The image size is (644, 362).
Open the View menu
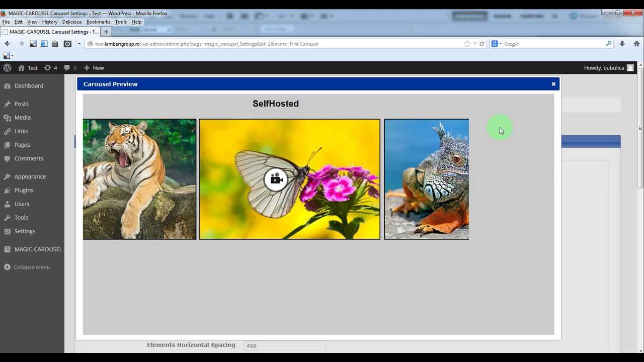coord(32,22)
